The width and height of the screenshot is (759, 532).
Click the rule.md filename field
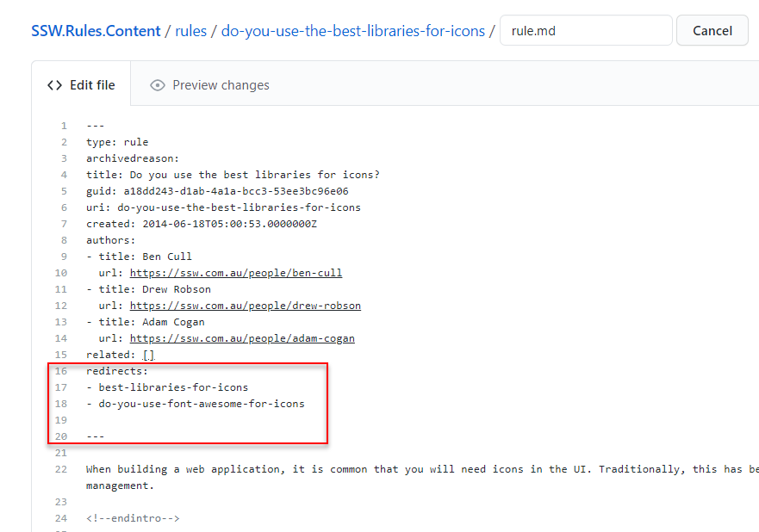click(x=586, y=30)
